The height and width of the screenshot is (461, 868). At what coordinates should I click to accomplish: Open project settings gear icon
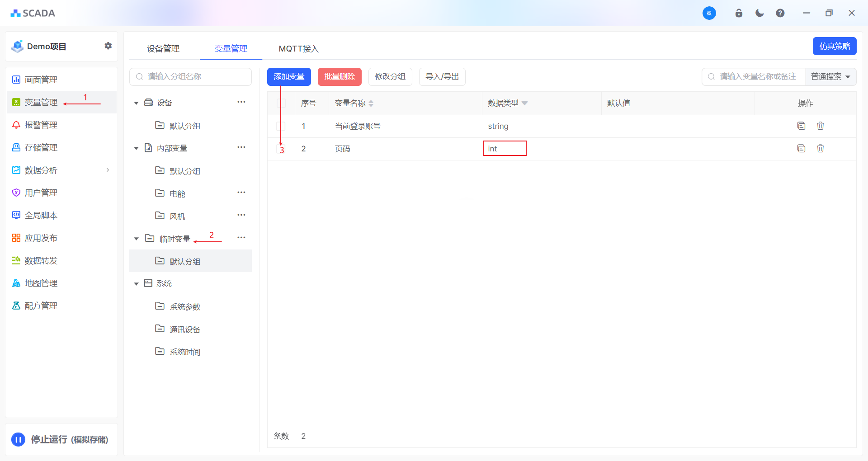pos(108,46)
